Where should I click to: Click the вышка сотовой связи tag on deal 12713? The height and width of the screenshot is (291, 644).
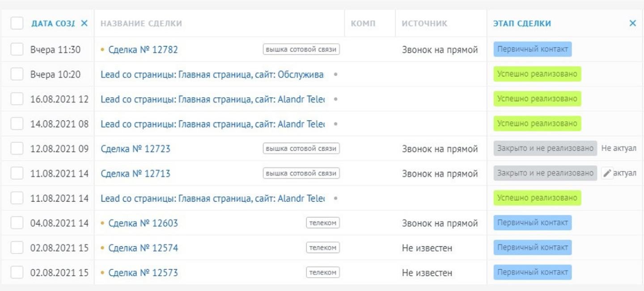pyautogui.click(x=301, y=173)
